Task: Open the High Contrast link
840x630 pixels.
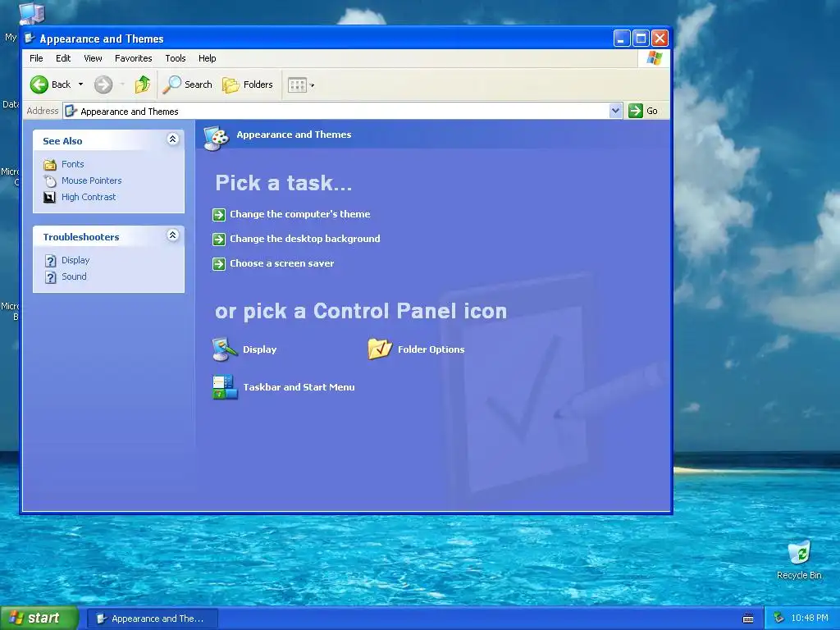Action: [89, 197]
